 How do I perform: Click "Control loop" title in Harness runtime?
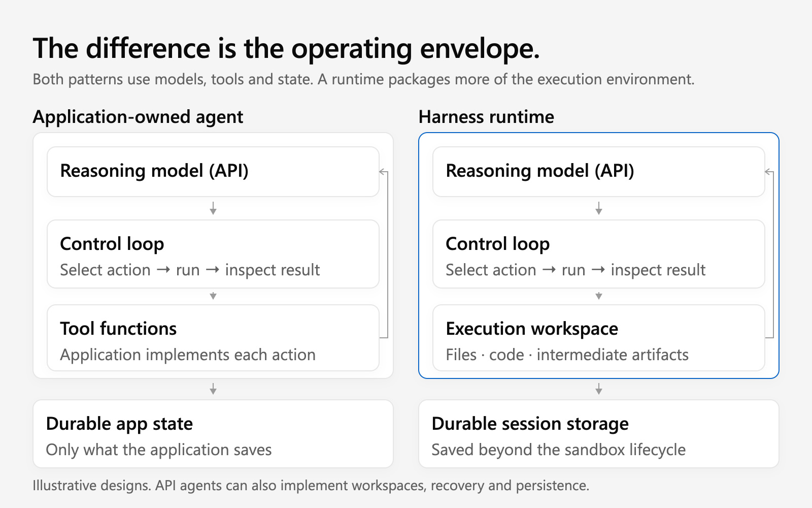(498, 244)
